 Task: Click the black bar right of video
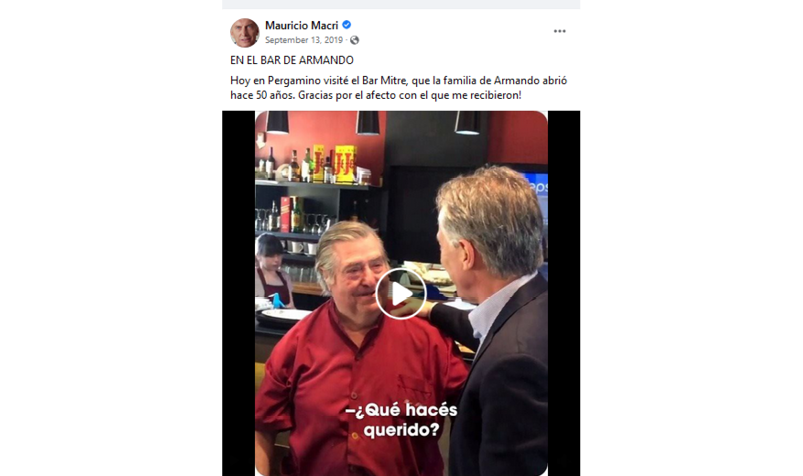tap(564, 293)
